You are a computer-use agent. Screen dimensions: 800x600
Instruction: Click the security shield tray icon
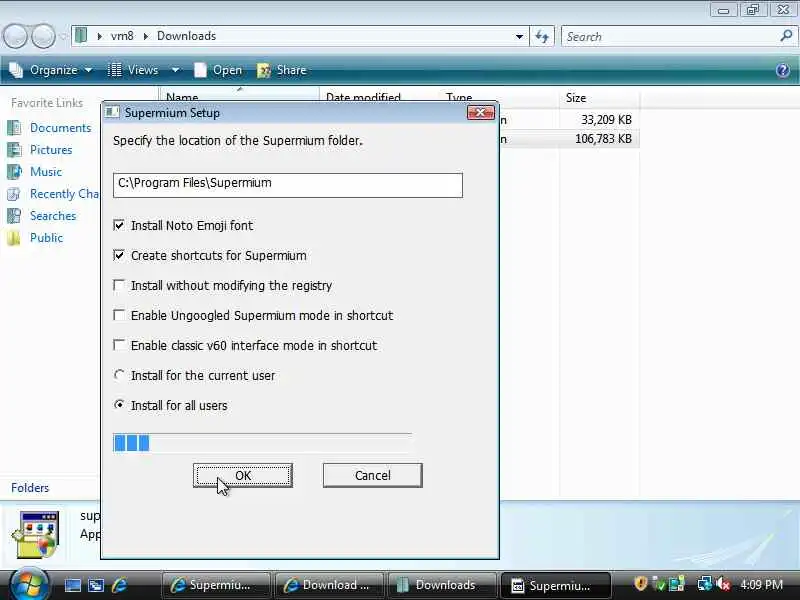tap(640, 584)
